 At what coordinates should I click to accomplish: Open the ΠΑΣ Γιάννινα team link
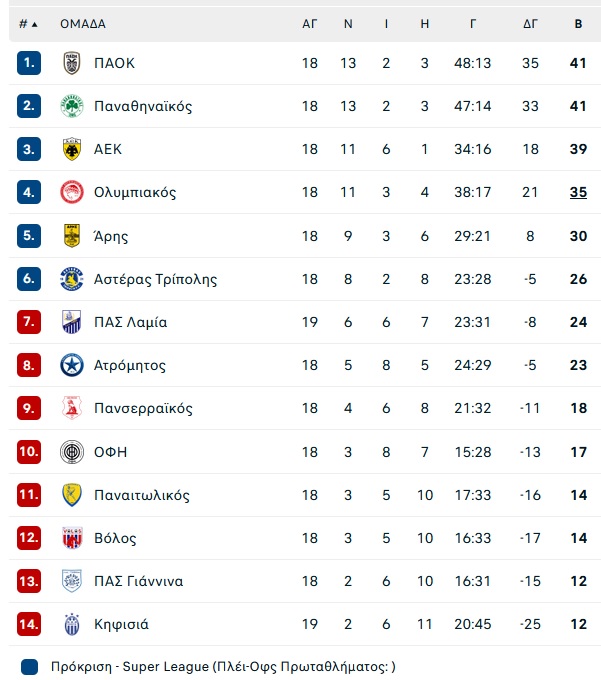point(138,581)
